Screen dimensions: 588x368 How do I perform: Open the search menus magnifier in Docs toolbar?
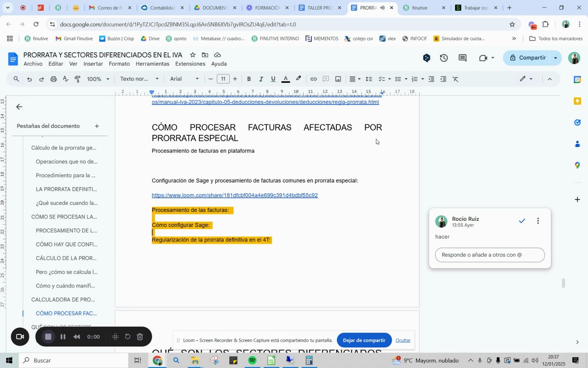(x=17, y=79)
